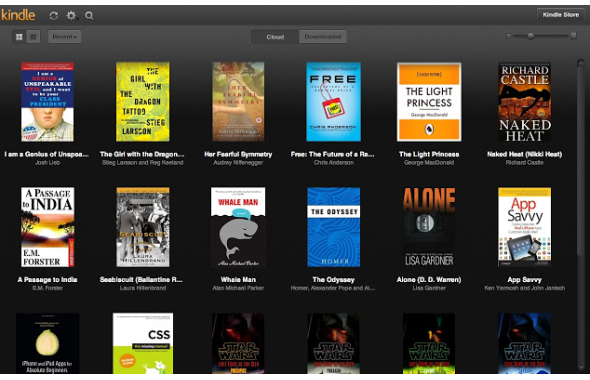Screen dimensions: 590x380
Task: Click author name "Chris Anderson"
Action: 334,163
